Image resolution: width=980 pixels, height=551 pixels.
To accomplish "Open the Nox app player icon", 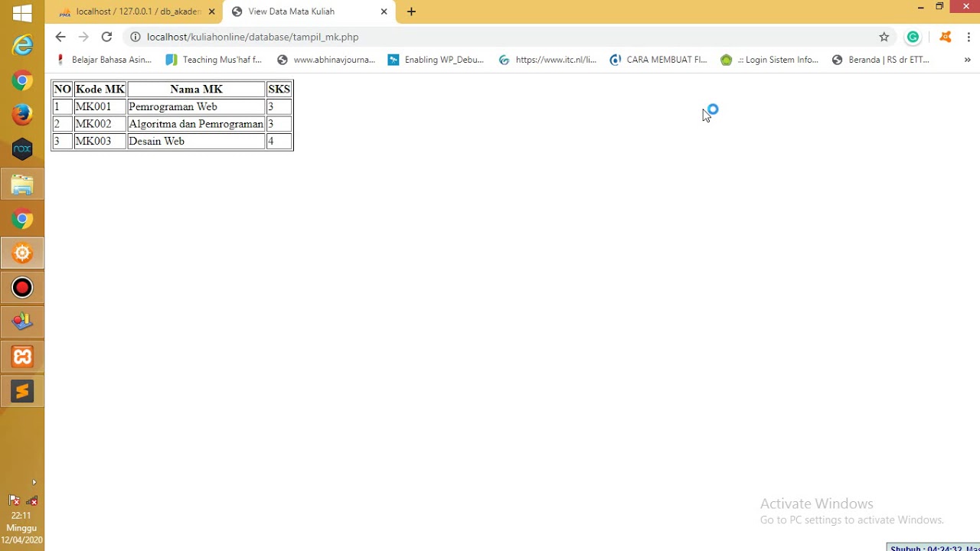I will tap(22, 149).
